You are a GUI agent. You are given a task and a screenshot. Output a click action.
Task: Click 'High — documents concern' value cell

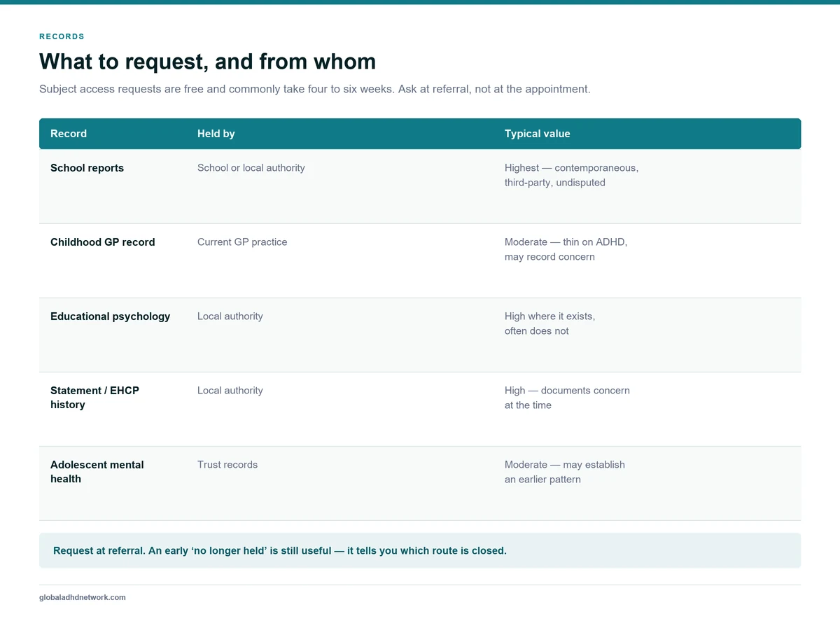coord(567,398)
